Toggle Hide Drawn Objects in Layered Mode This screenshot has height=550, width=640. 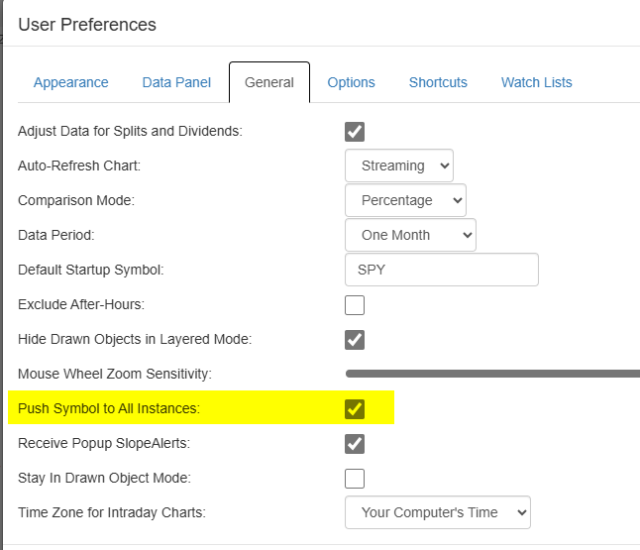point(355,339)
